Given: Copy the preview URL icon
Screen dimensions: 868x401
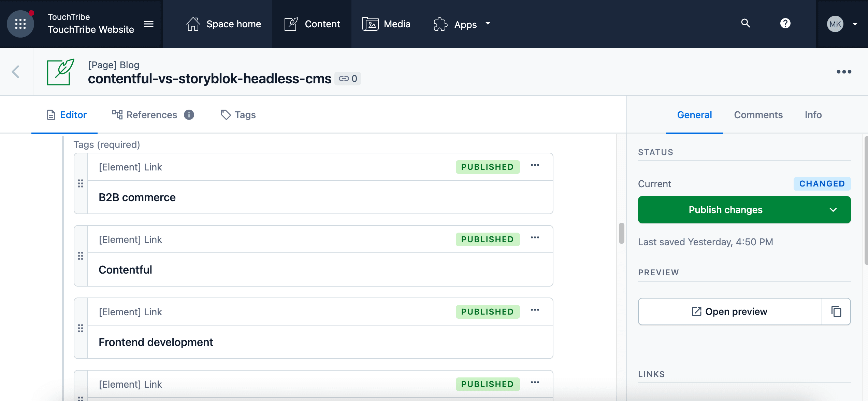Looking at the screenshot, I should pos(836,312).
